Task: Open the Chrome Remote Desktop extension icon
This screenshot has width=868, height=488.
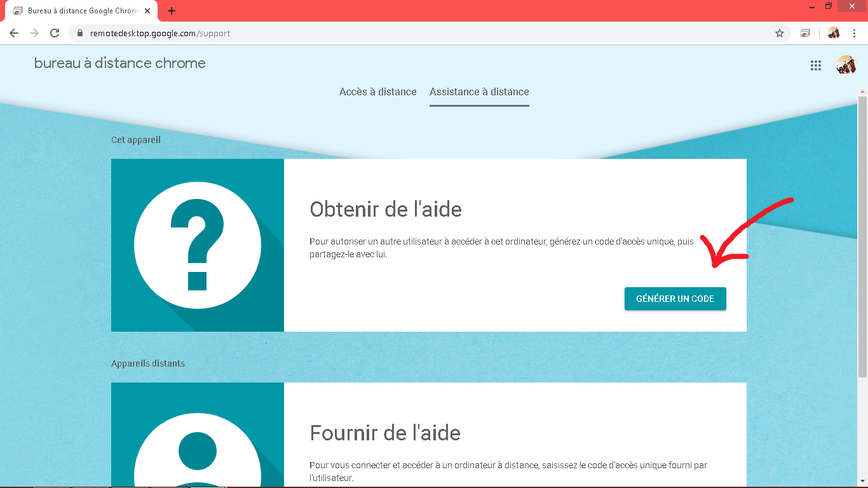Action: 805,33
